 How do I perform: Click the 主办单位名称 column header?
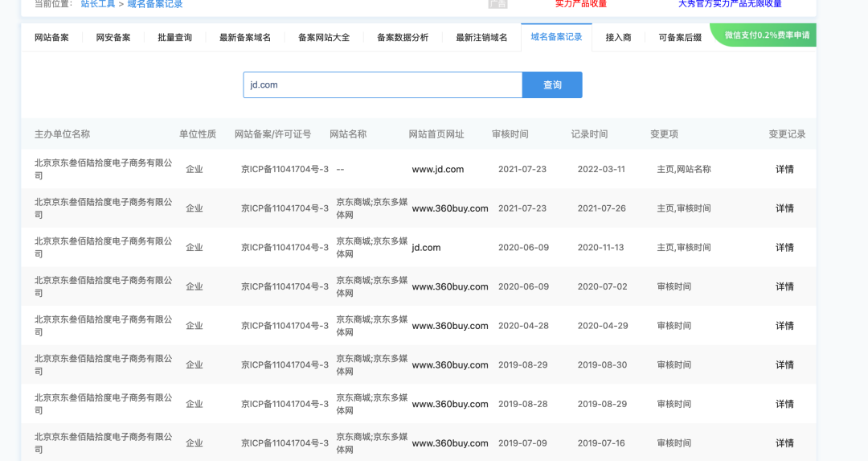coord(62,134)
